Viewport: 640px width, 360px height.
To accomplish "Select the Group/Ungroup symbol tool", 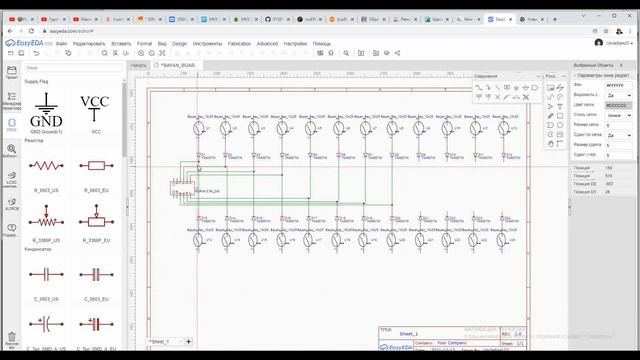I will pyautogui.click(x=526, y=97).
